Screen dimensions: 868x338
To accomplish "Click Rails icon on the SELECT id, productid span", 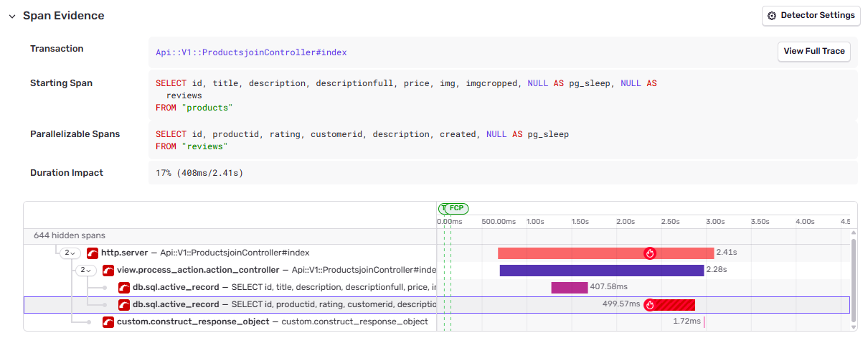I will pos(124,304).
